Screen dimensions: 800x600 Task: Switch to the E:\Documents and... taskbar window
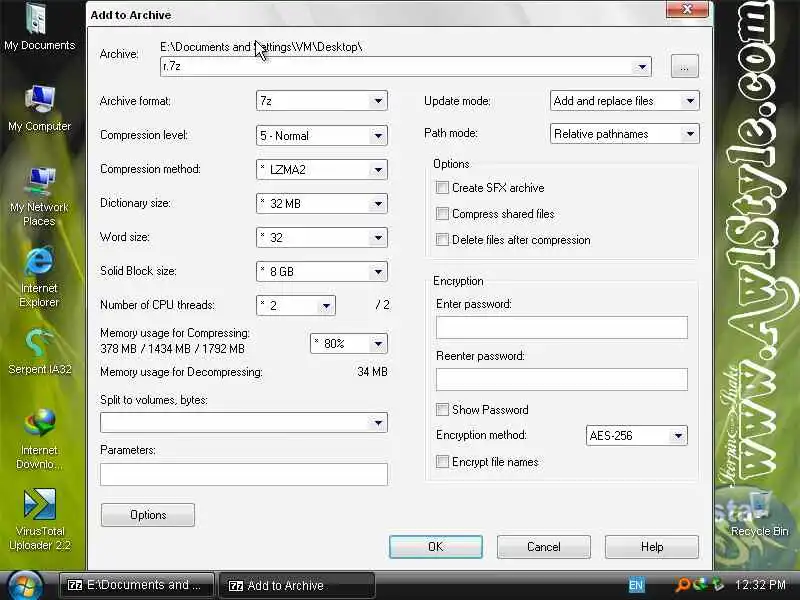136,585
